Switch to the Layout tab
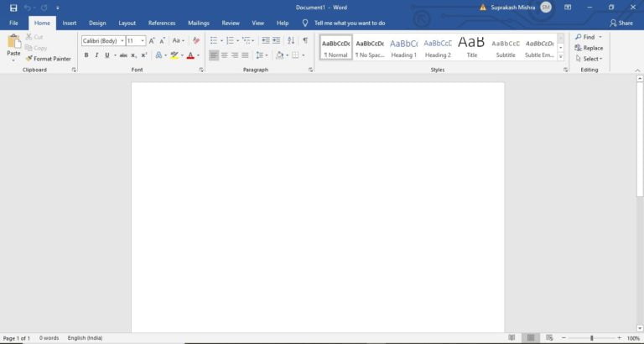This screenshot has width=644, height=344. click(127, 23)
